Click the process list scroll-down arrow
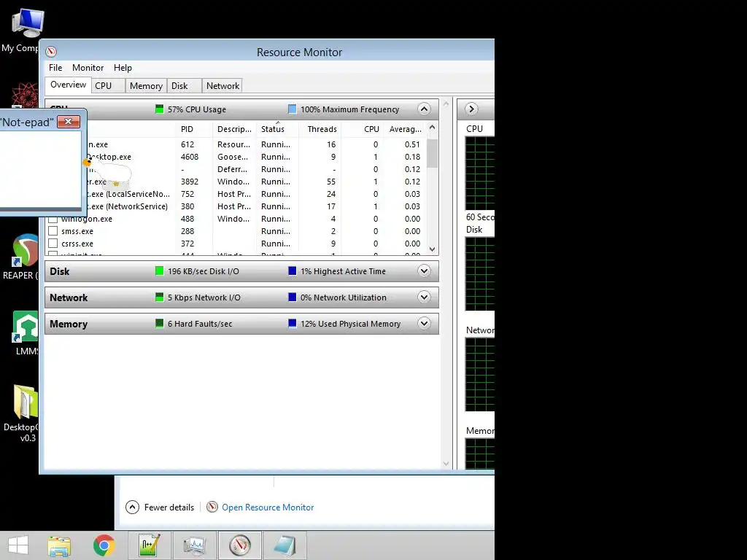The height and width of the screenshot is (560, 747). (x=432, y=249)
